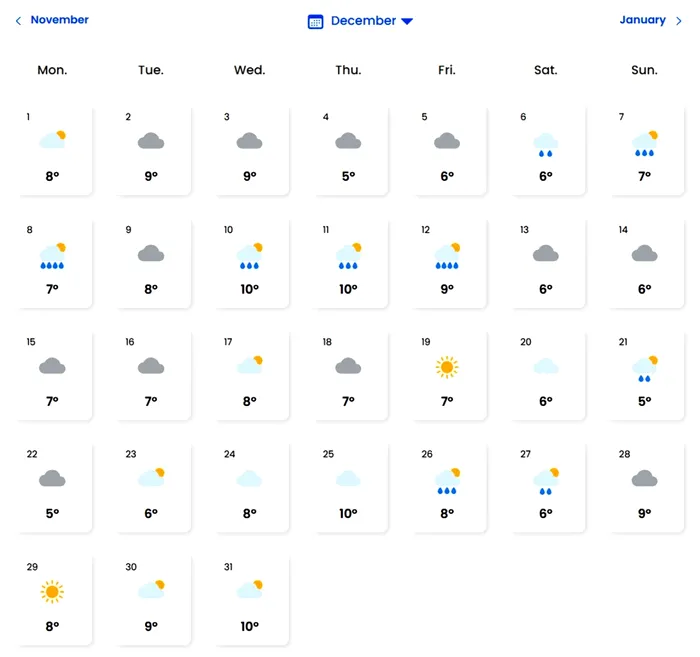This screenshot has height=657, width=700.
Task: Go to next month January
Action: coord(642,20)
